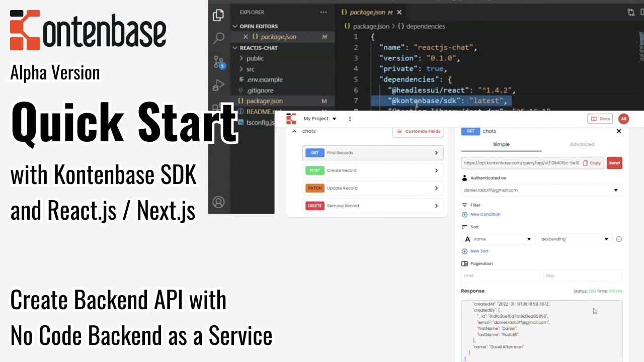
Task: Switch to the Simple tab
Action: click(501, 144)
